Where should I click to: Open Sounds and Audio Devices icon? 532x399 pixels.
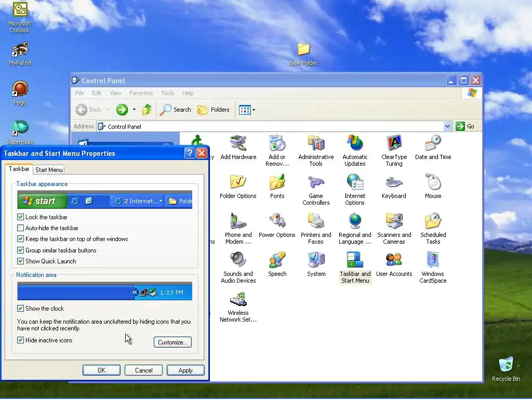coord(238,268)
